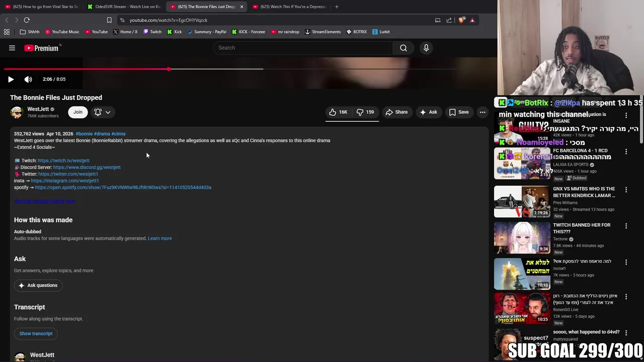The width and height of the screenshot is (644, 362).
Task: Open notification bell dropdown for WestJett
Action: point(103,112)
